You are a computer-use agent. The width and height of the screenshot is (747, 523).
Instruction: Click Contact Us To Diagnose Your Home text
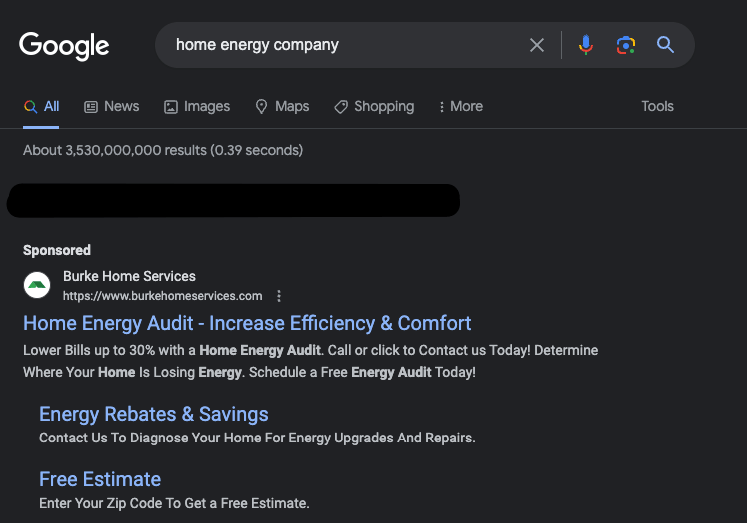click(x=257, y=438)
